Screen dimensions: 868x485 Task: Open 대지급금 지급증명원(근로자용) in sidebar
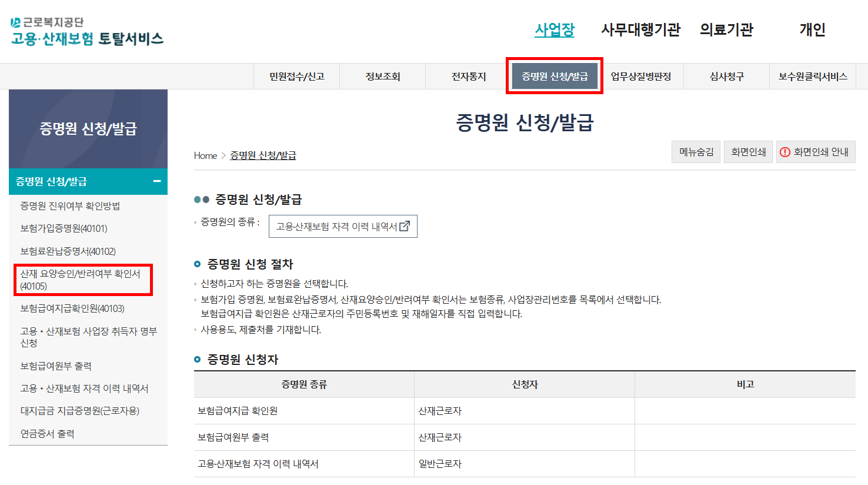coord(79,411)
